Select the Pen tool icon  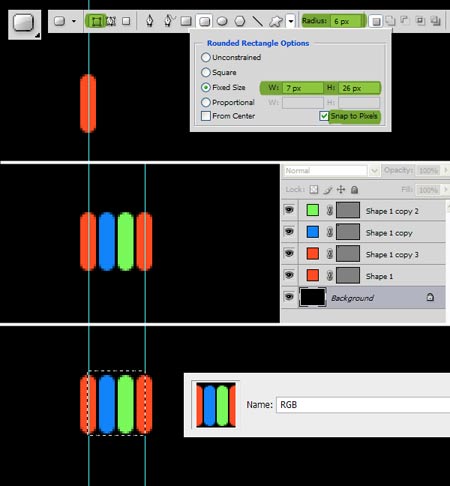pos(149,21)
